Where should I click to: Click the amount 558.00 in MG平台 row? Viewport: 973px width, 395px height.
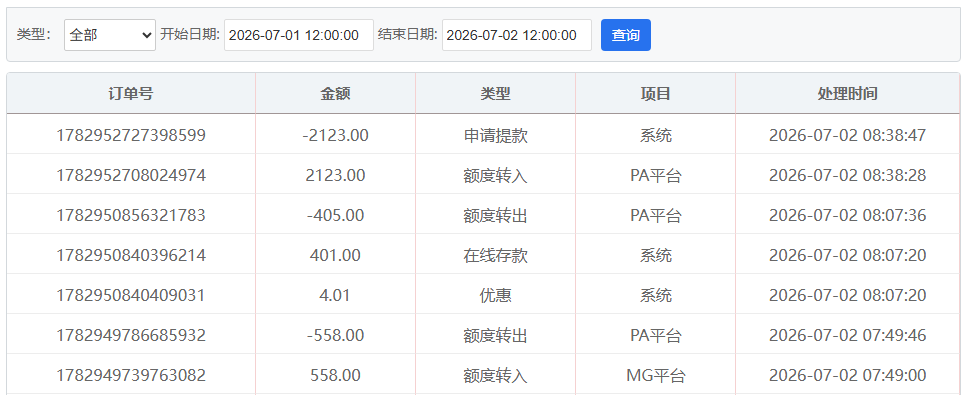click(x=335, y=375)
